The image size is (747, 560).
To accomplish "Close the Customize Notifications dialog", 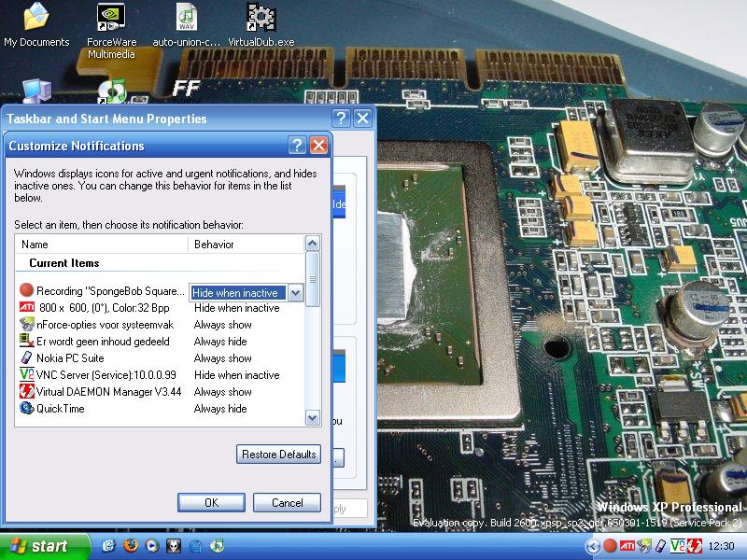I will [x=318, y=146].
